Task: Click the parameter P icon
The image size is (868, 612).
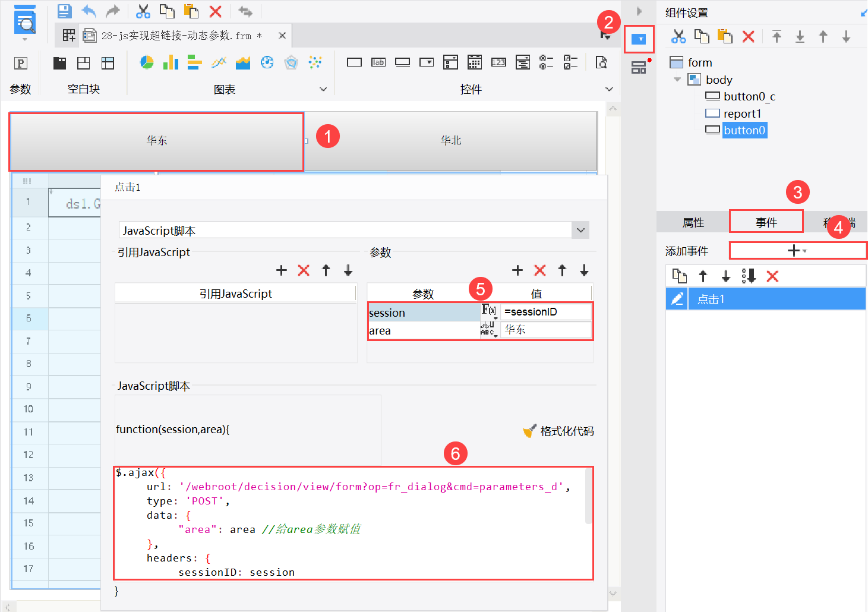Action: coord(20,63)
